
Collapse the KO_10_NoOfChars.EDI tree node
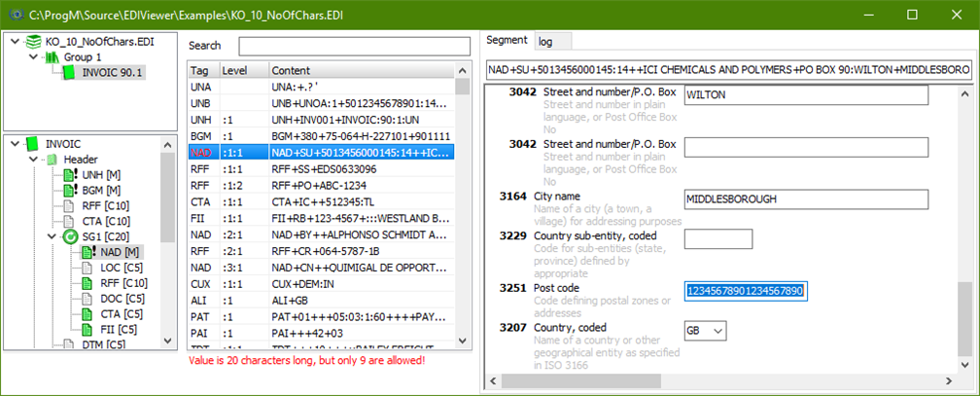(x=15, y=42)
